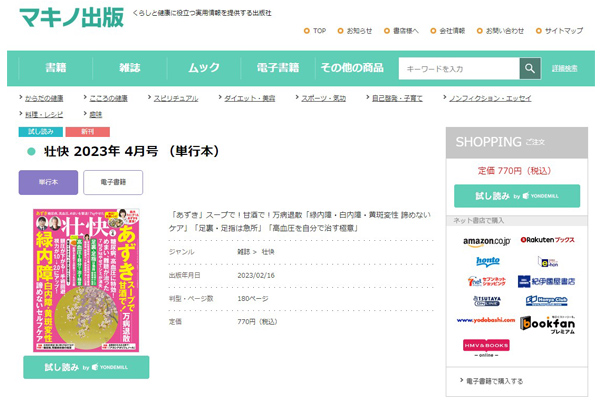Open the honto store logo
This screenshot has width=600, height=400.
click(x=487, y=261)
